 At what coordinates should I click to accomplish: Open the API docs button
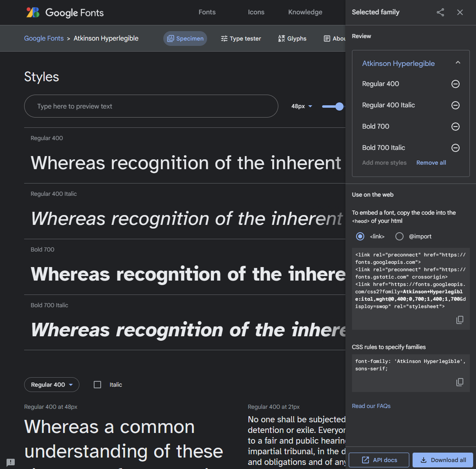[379, 460]
